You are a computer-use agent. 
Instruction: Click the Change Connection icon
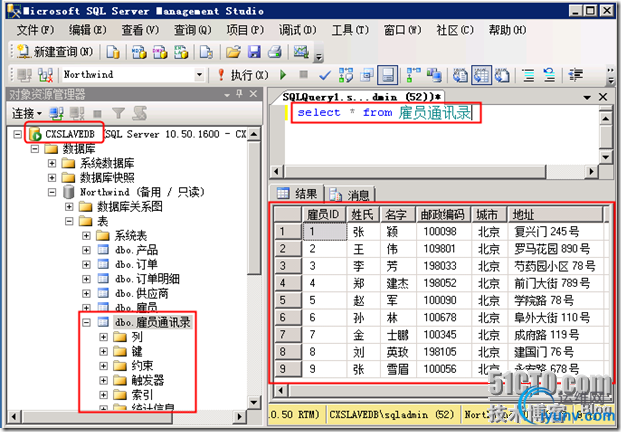pos(46,75)
